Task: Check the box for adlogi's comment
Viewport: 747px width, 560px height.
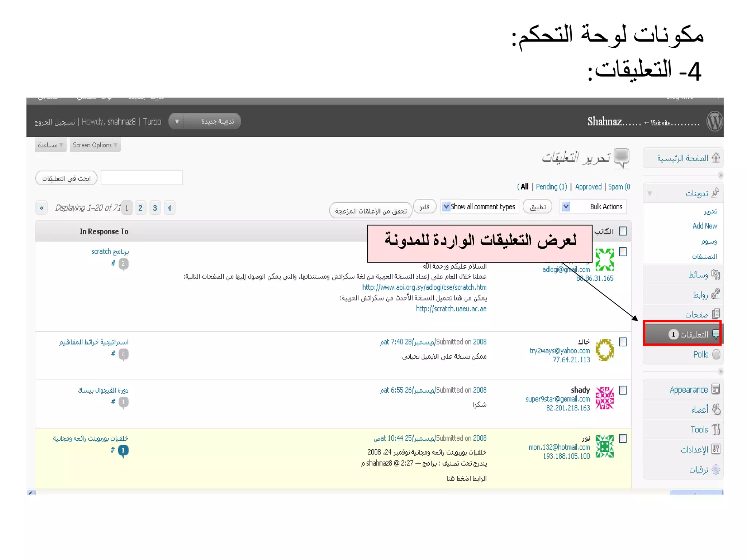Action: click(623, 252)
